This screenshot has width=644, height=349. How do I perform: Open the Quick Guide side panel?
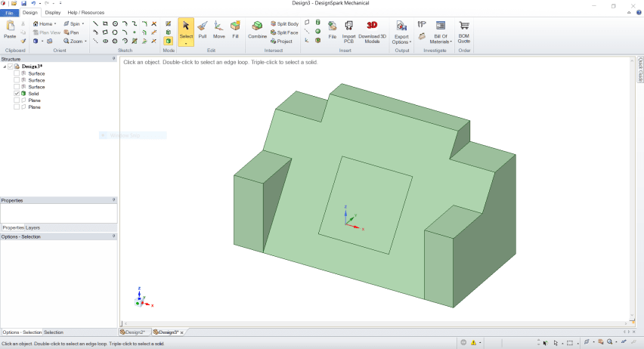pos(640,69)
